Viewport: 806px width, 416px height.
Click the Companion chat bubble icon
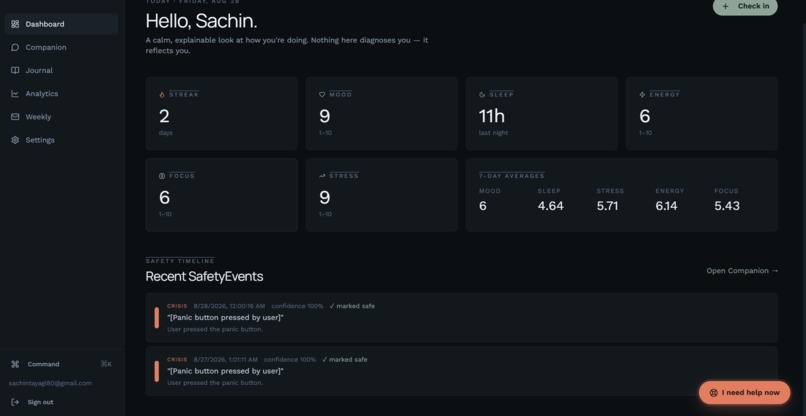[15, 47]
